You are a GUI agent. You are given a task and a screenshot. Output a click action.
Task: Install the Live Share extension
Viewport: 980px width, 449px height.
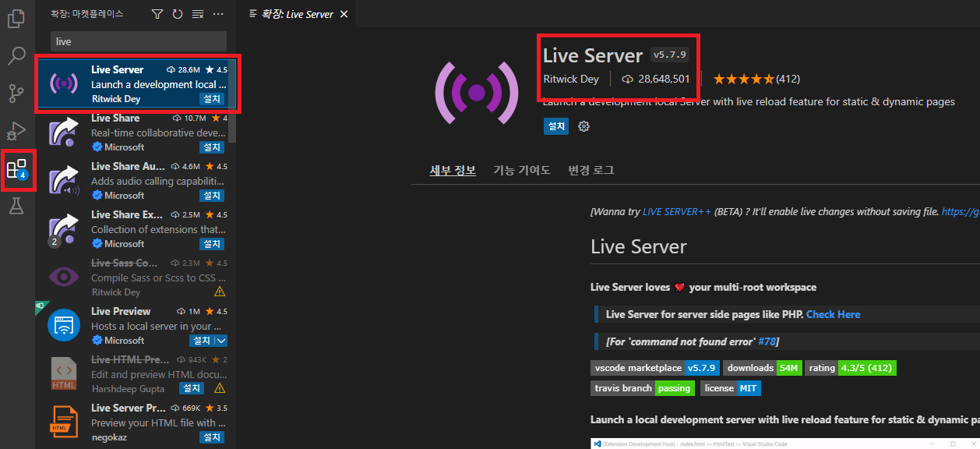(211, 147)
